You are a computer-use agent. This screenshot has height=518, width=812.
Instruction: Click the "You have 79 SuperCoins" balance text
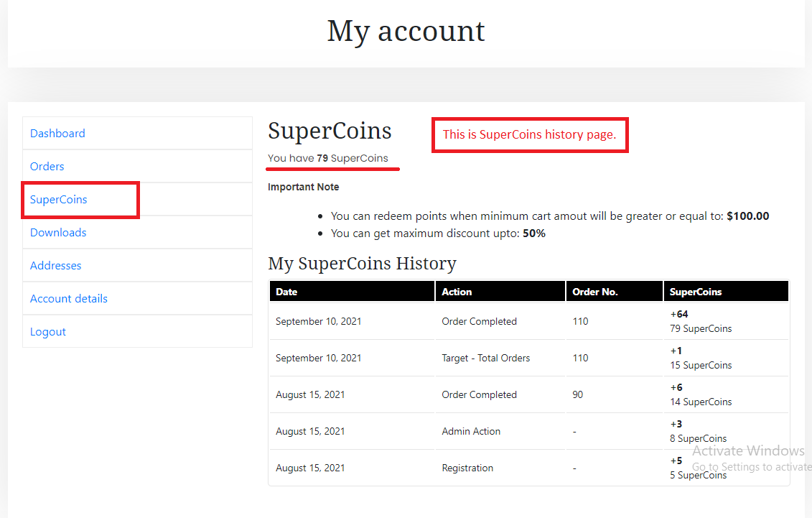[328, 158]
